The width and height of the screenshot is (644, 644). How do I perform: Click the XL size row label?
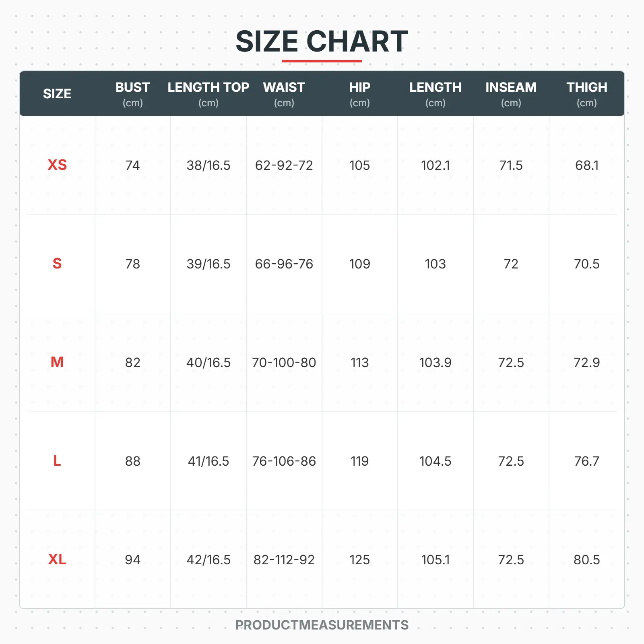pos(57,559)
